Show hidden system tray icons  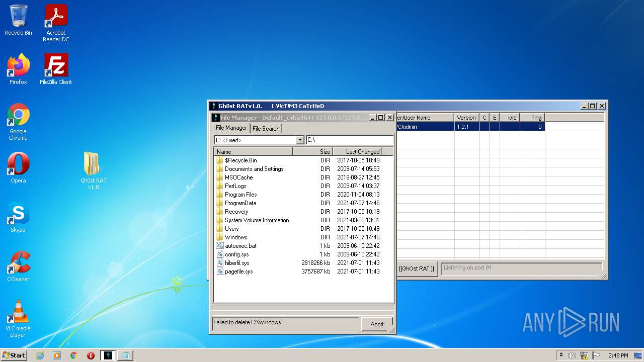pyautogui.click(x=561, y=355)
